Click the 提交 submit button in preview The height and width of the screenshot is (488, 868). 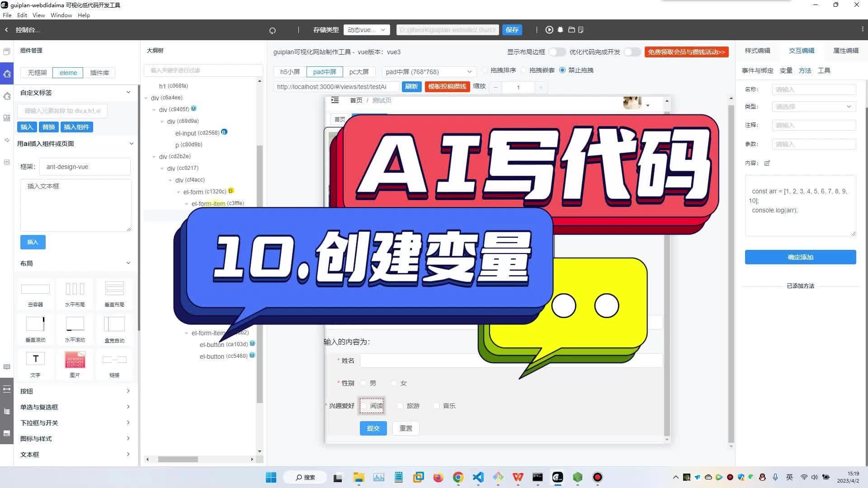click(x=373, y=428)
